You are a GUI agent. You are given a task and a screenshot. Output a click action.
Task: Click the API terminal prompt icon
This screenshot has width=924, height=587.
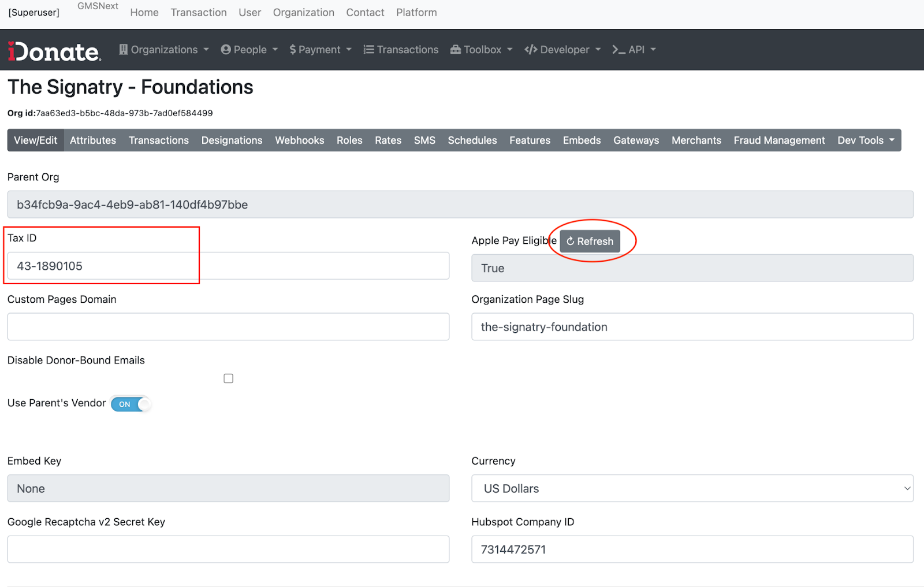619,50
